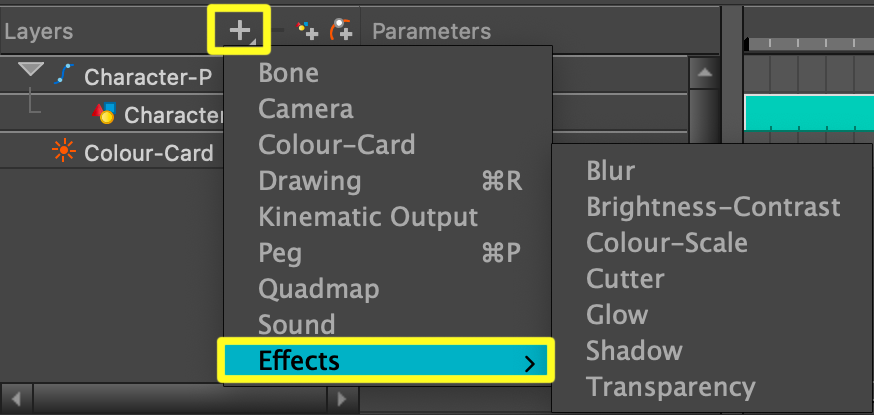Click the Add Peg icon
Image resolution: width=874 pixels, height=415 pixels.
point(342,31)
